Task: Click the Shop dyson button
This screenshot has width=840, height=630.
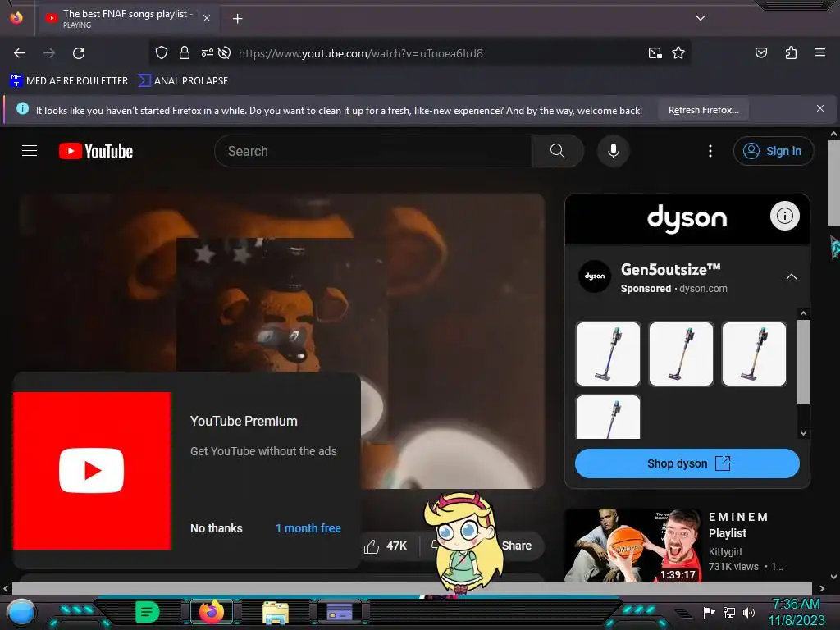Action: (x=687, y=463)
